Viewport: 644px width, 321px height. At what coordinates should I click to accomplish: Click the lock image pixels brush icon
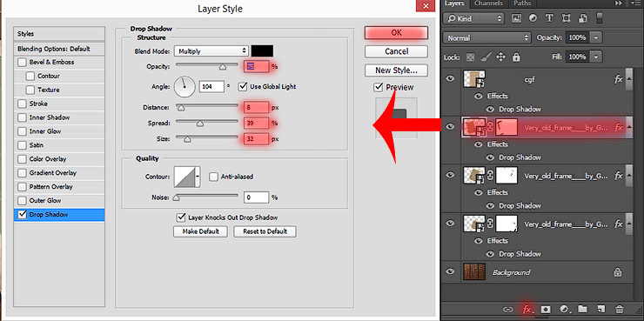(x=486, y=57)
